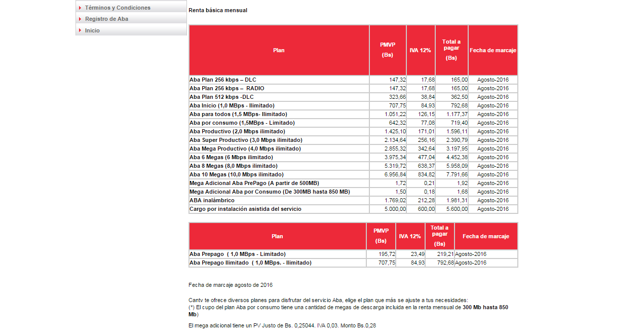Click the PMVP (Bs) header in first table
Viewport: 644px width, 333px height.
[388, 50]
